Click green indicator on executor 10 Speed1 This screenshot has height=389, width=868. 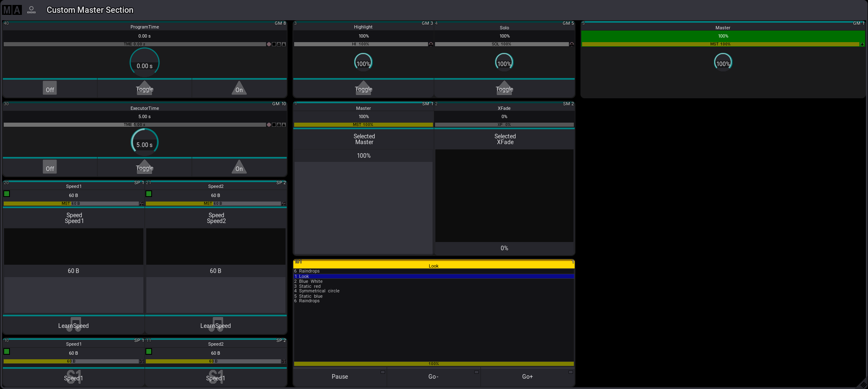(x=7, y=351)
